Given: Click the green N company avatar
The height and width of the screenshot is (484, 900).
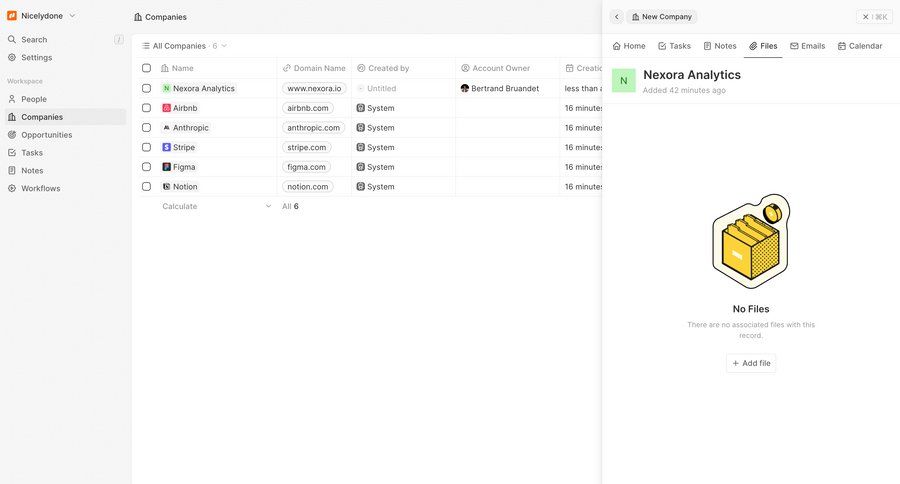Looking at the screenshot, I should click(623, 80).
